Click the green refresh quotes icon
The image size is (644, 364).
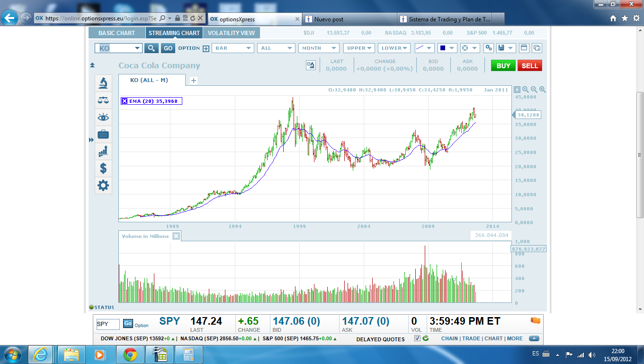[426, 338]
